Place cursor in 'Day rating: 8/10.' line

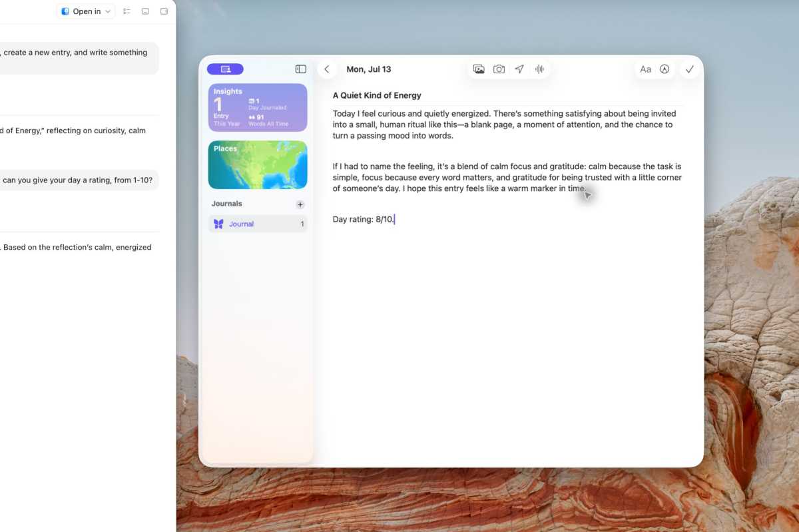[364, 219]
